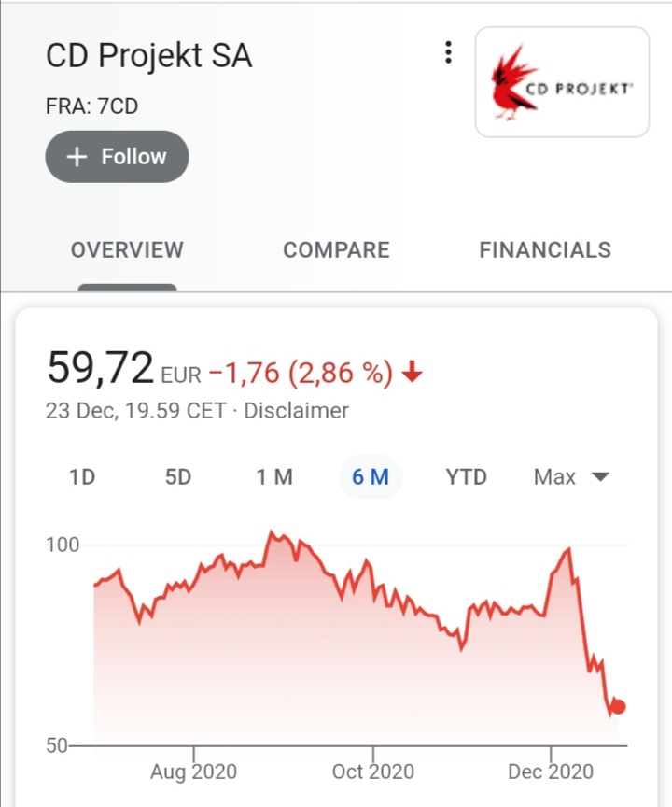Select the YTD time range
This screenshot has width=672, height=807.
click(466, 477)
